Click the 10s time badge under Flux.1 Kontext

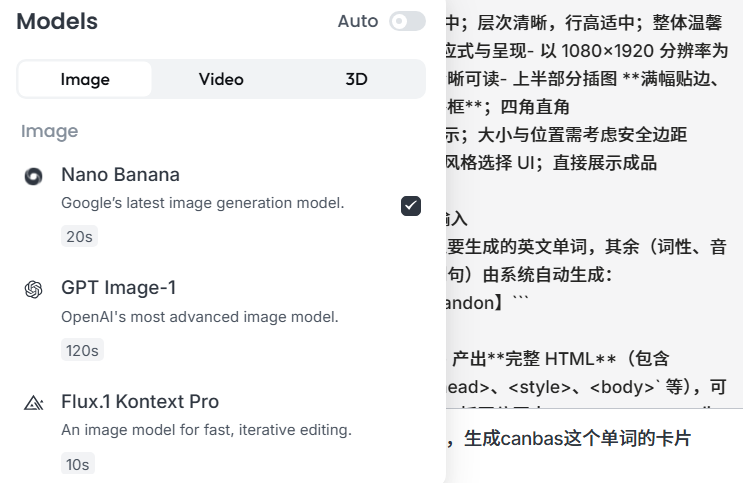78,464
